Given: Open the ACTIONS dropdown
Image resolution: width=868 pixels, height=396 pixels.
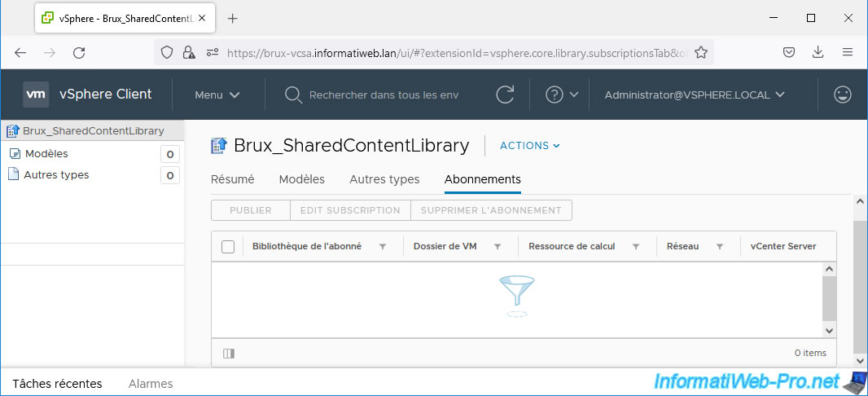Looking at the screenshot, I should (x=530, y=146).
